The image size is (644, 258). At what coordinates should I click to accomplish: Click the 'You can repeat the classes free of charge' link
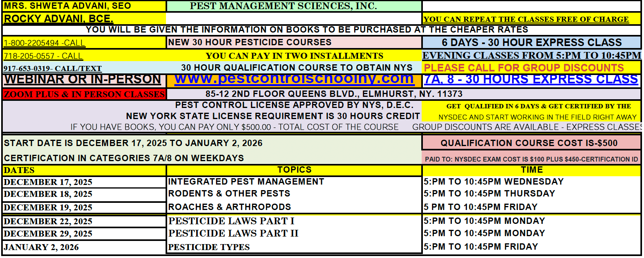526,19
